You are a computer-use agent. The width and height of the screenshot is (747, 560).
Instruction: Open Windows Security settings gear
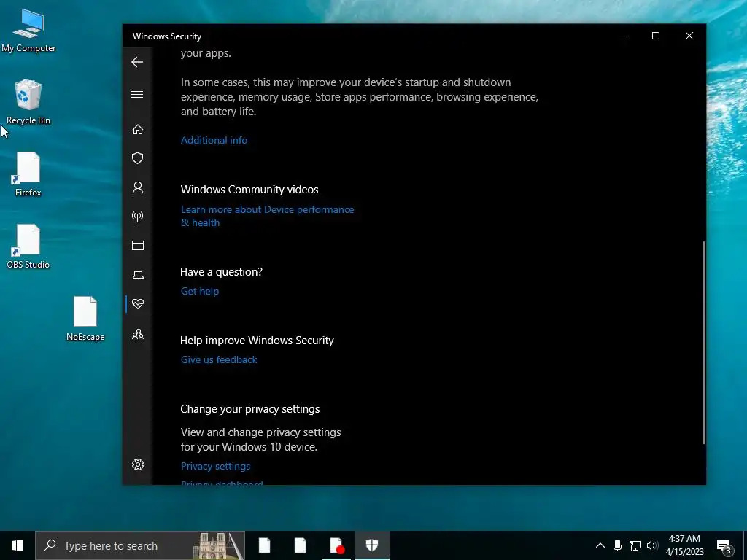coord(138,464)
